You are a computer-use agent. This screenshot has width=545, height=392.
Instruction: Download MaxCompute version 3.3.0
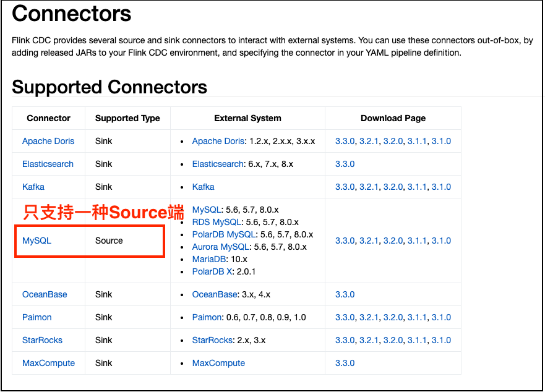click(345, 363)
